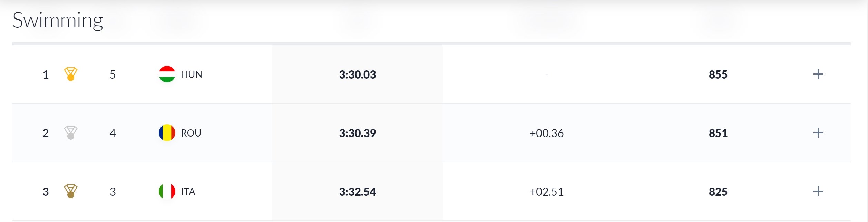Select the ITA country label

tap(188, 192)
